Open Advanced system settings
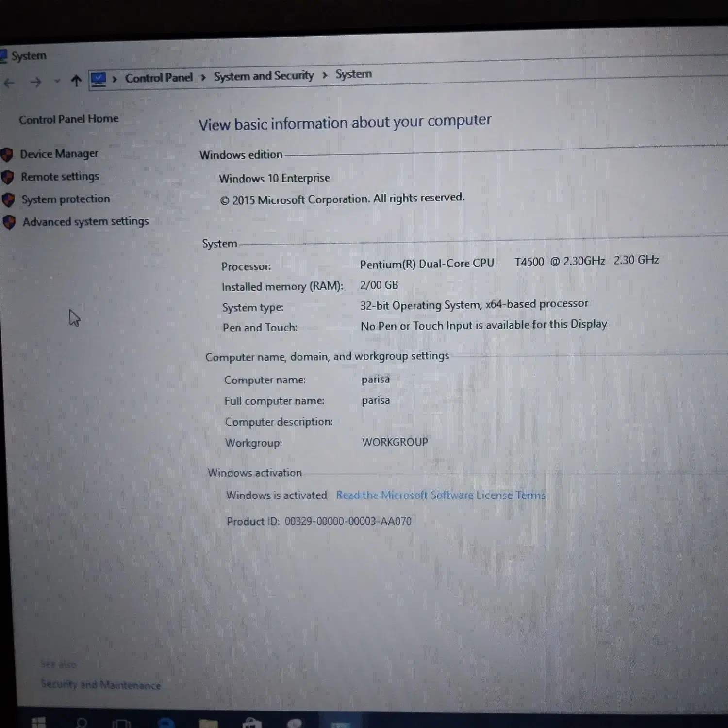The width and height of the screenshot is (728, 728). [86, 222]
